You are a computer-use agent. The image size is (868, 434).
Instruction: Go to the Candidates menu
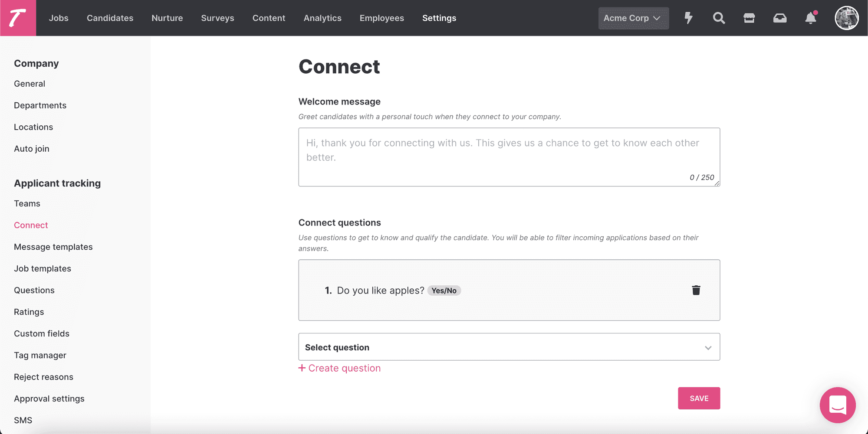coord(110,18)
